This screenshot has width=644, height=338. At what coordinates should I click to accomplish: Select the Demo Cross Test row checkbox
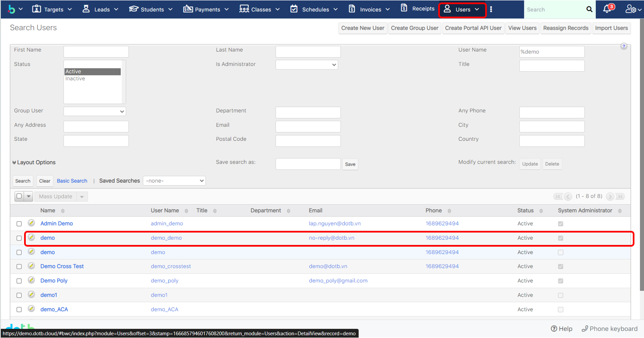tap(19, 267)
